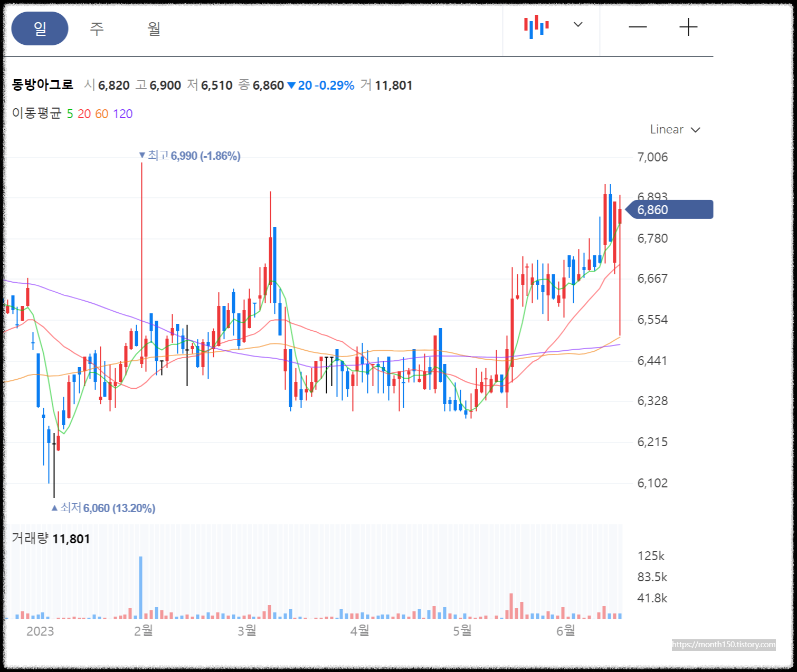Viewport: 797px width, 672px height.
Task: Click the 6,328 price axis label
Action: coord(652,401)
